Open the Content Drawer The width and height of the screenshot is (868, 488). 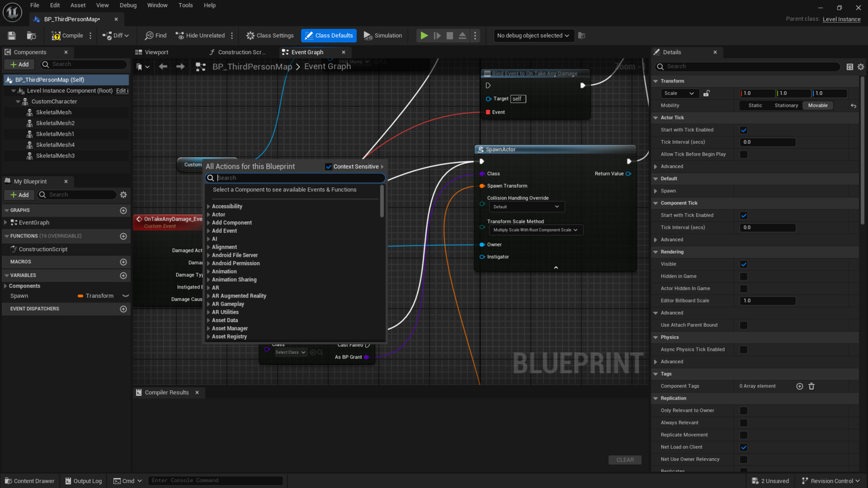(30, 481)
